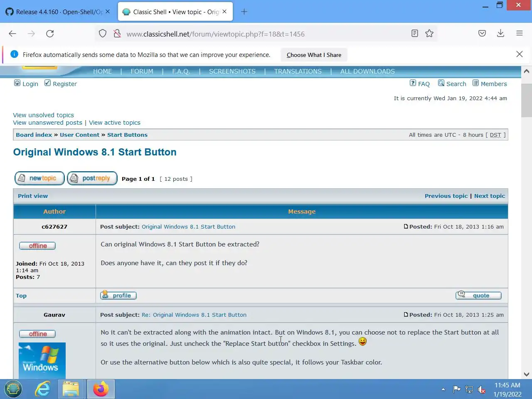
Task: Open File Explorer from the taskbar
Action: pyautogui.click(x=71, y=389)
